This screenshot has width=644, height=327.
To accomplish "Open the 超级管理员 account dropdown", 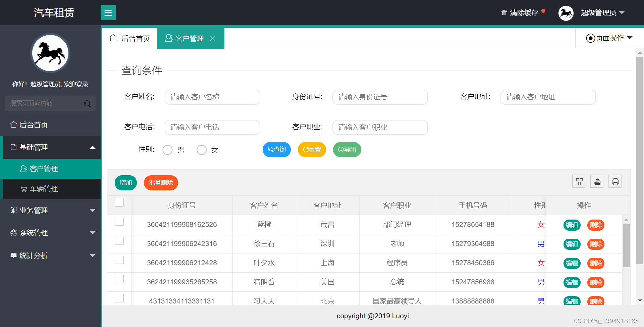I will tap(602, 12).
